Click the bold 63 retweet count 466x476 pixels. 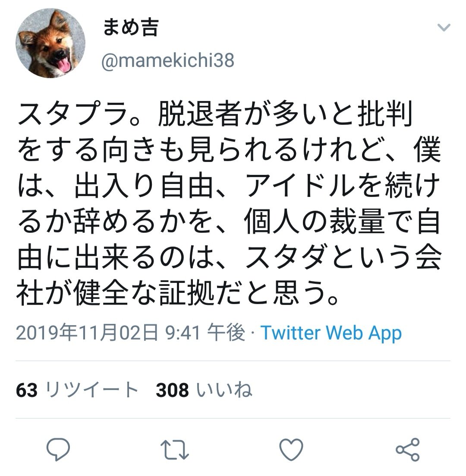coord(27,390)
